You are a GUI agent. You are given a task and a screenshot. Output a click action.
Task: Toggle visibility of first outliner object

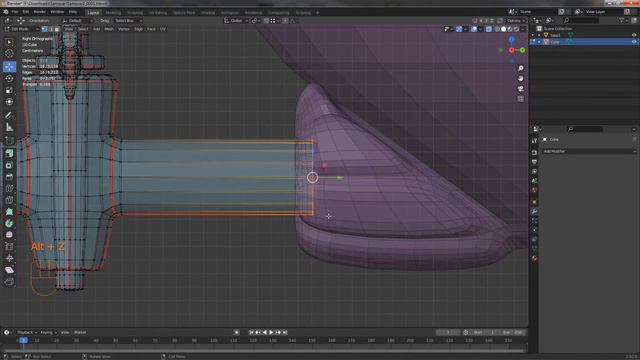click(x=634, y=35)
